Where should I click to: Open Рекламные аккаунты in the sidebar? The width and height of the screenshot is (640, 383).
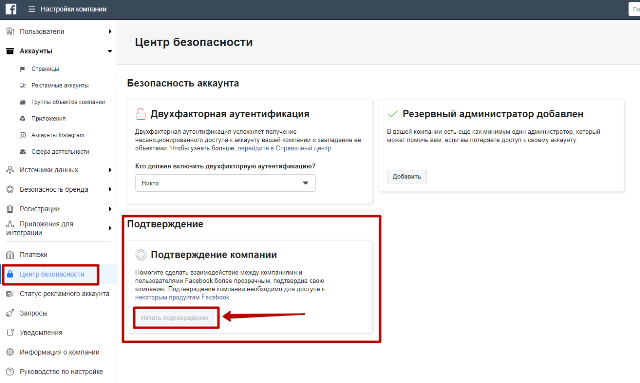60,85
